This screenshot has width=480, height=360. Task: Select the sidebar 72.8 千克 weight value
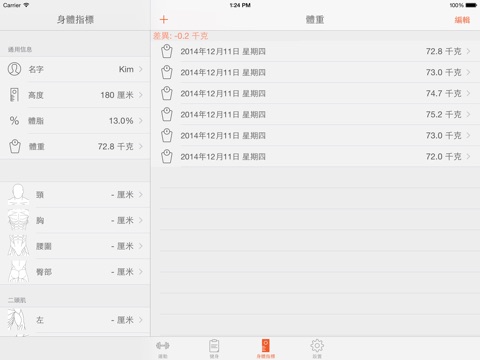(x=115, y=146)
